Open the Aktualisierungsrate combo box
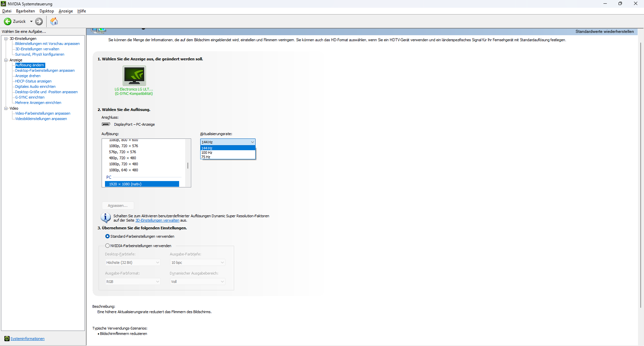This screenshot has height=346, width=644. click(x=228, y=142)
